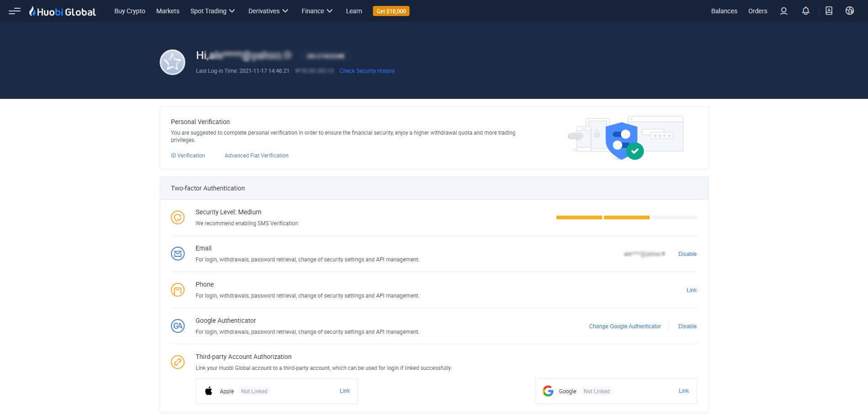The height and width of the screenshot is (418, 868).
Task: Click Check Security History link
Action: coord(367,71)
